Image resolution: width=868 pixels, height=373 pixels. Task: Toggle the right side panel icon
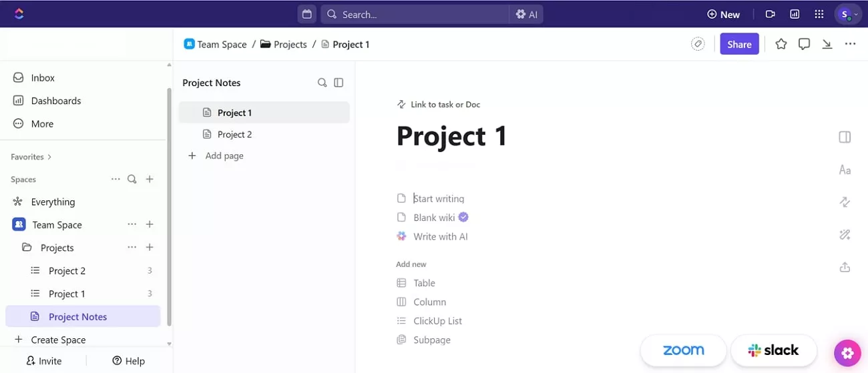(x=845, y=137)
